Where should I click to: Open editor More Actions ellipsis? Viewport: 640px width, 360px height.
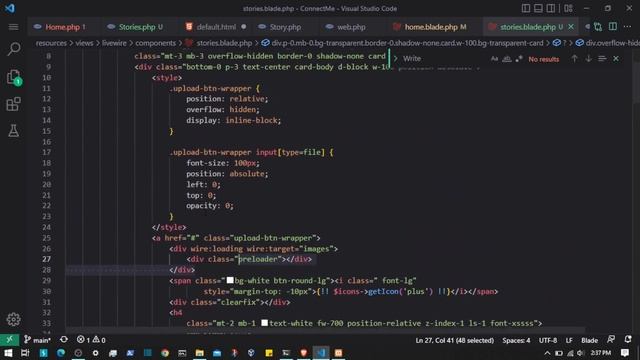pyautogui.click(x=627, y=27)
